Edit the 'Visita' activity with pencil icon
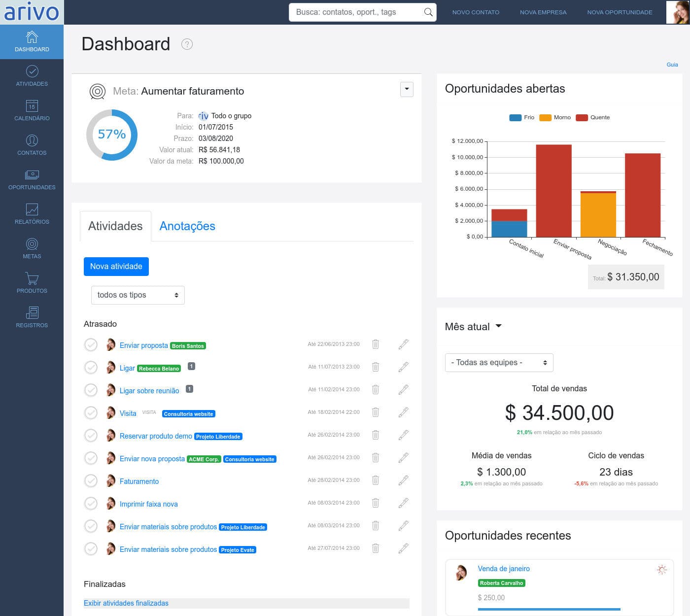Image resolution: width=690 pixels, height=616 pixels. (403, 412)
